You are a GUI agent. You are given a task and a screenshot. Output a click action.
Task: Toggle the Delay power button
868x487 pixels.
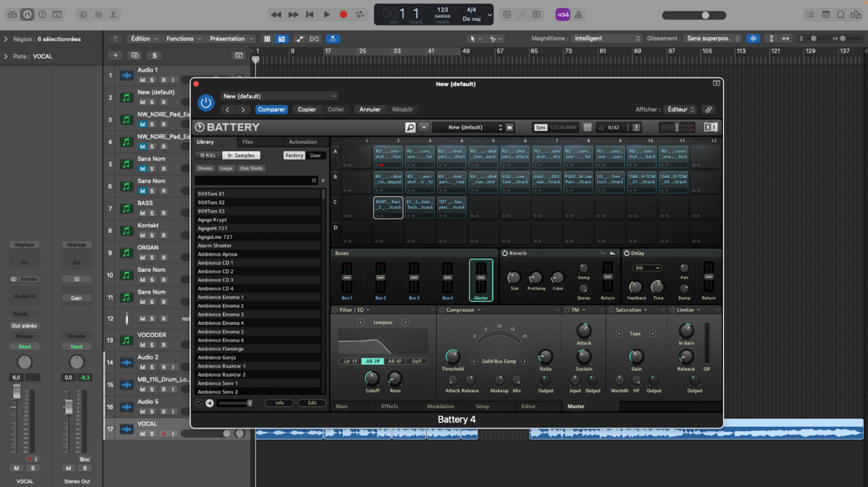[x=626, y=253]
